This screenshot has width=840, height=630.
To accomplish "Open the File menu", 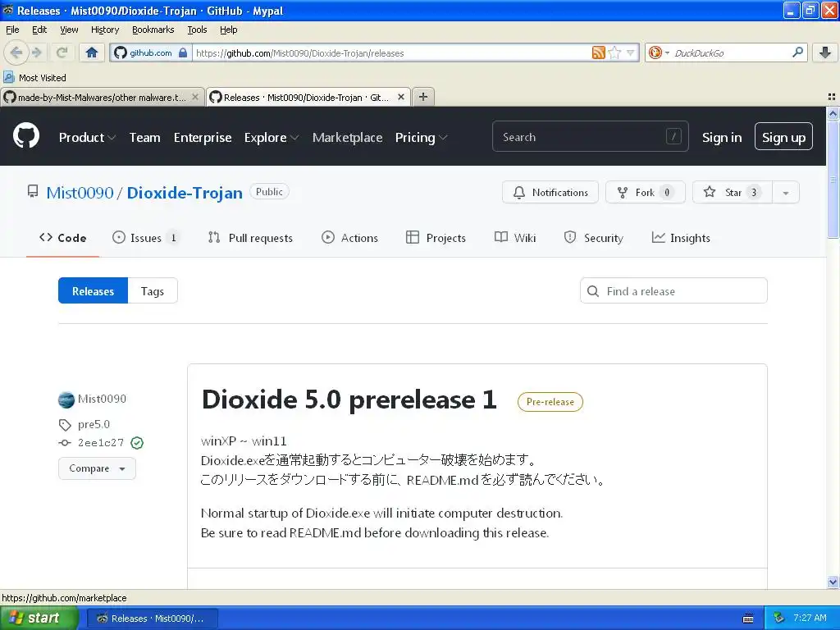I will click(x=12, y=30).
